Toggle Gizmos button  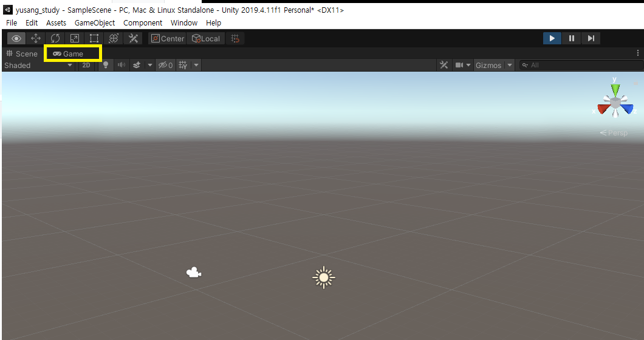[488, 66]
